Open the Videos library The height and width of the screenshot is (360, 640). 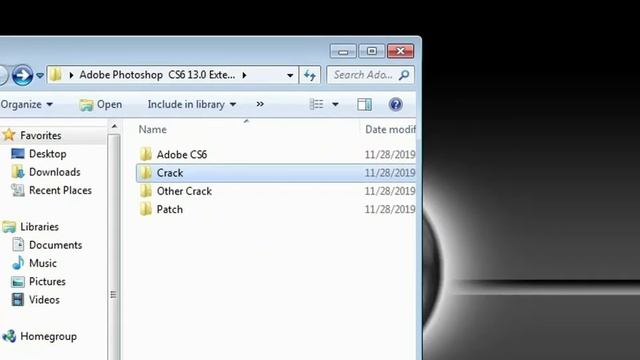pyautogui.click(x=44, y=300)
